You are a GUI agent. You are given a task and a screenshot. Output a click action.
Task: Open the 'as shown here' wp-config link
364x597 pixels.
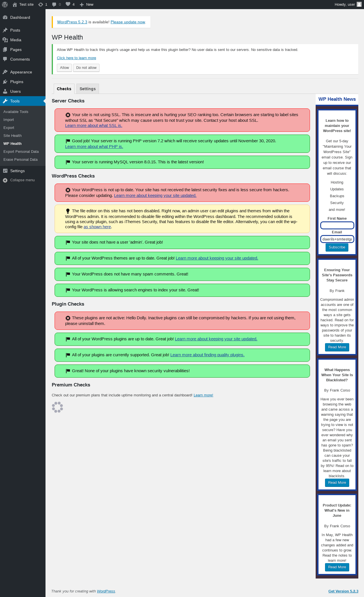click(97, 227)
